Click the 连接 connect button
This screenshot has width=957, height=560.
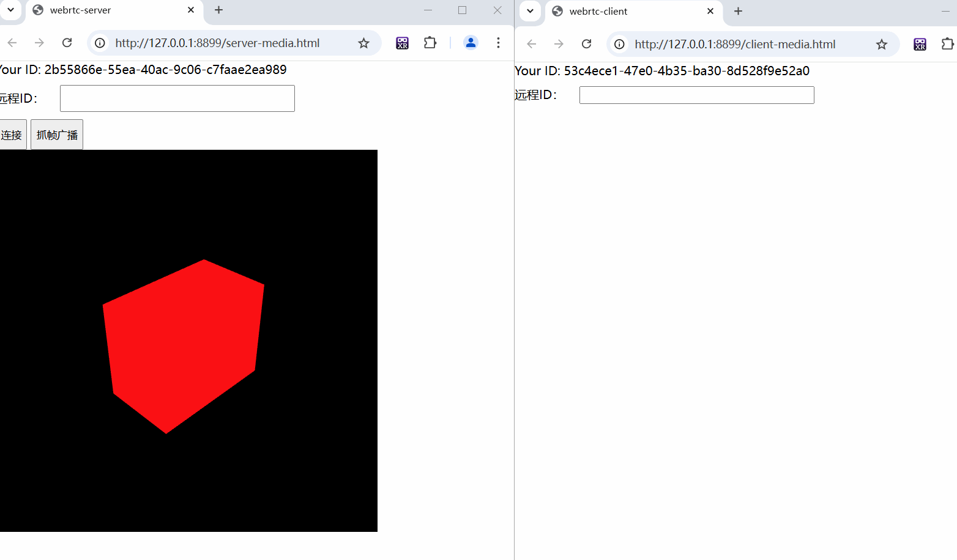coord(12,134)
